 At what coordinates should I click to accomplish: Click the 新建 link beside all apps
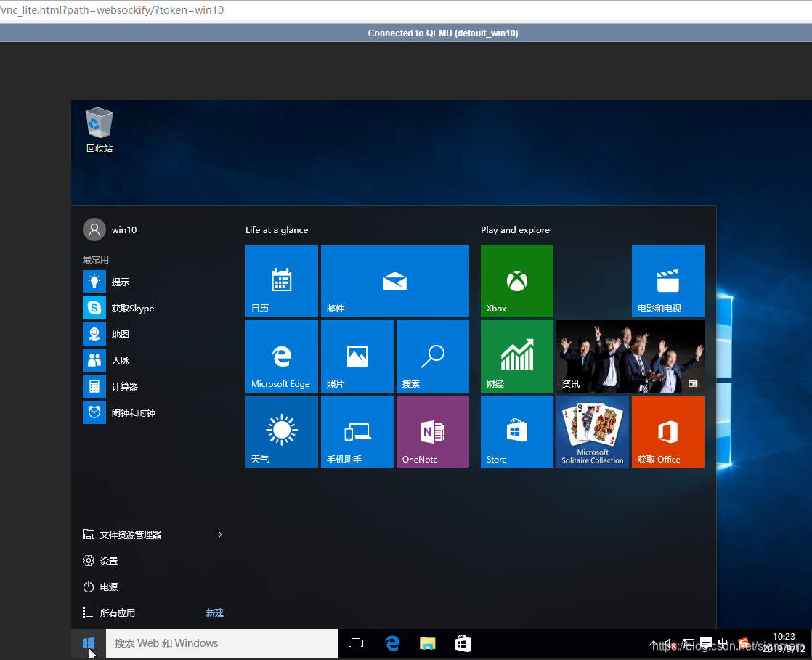215,613
